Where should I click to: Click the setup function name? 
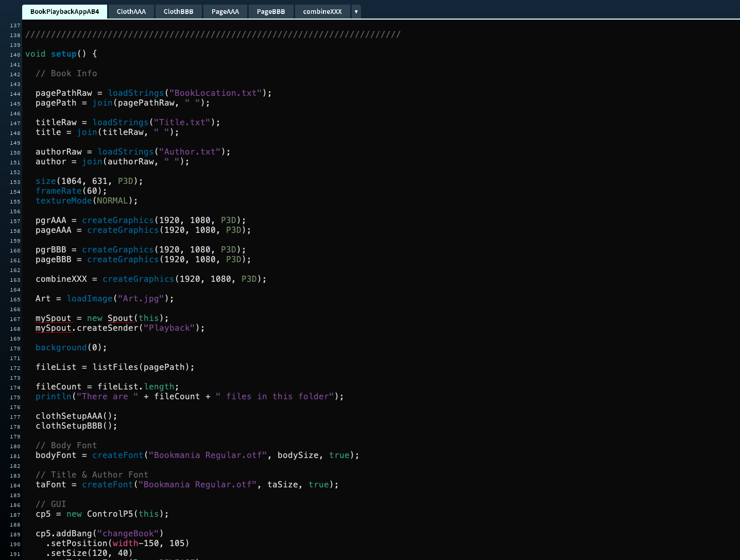tap(64, 54)
